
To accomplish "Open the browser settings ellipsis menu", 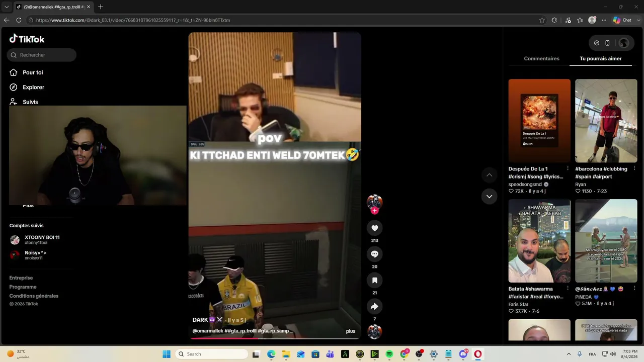I will 604,20.
